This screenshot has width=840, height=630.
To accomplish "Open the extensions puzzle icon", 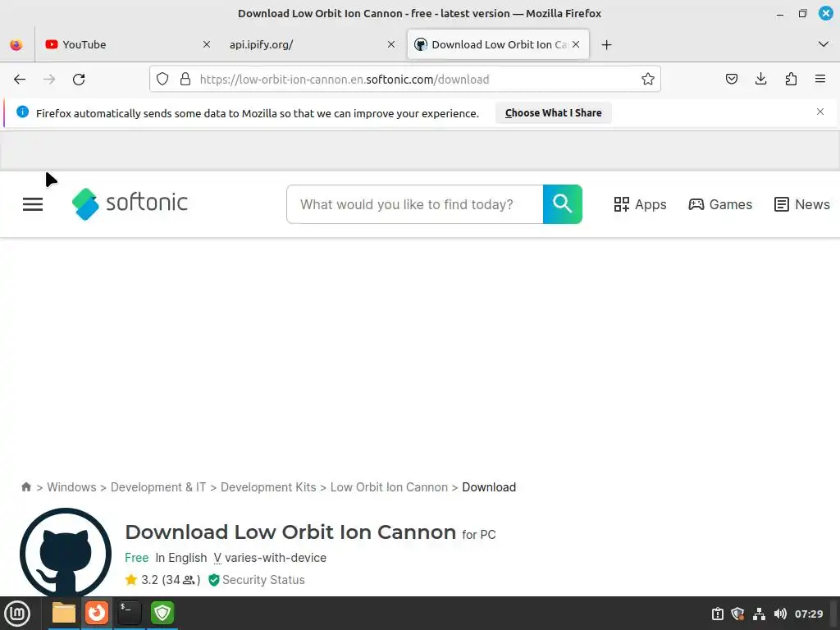I will pyautogui.click(x=791, y=80).
